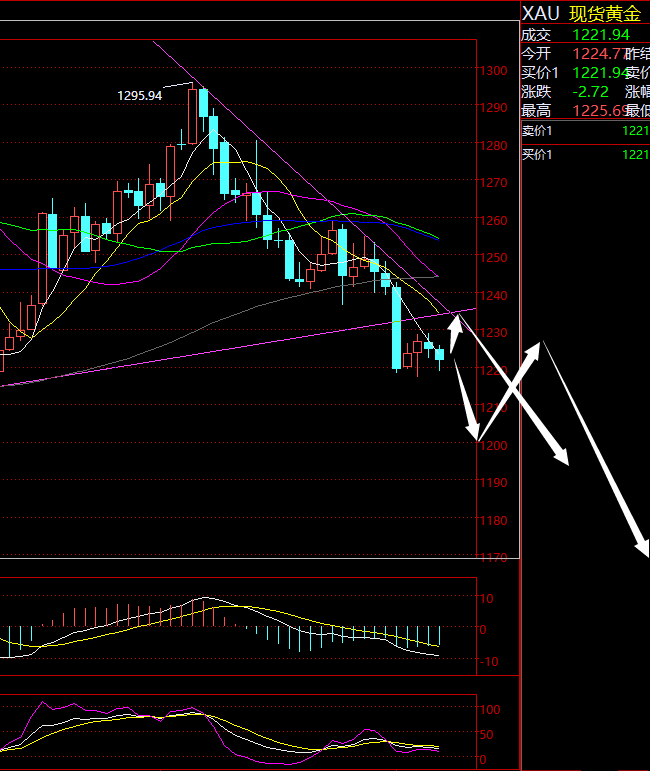Click the 最高 label
650x771 pixels.
536,111
